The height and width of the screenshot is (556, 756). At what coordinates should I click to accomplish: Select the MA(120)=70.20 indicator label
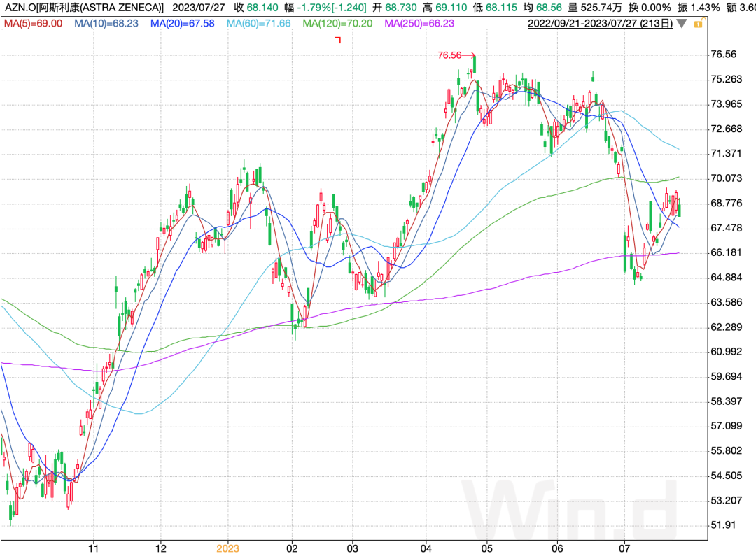click(x=337, y=24)
